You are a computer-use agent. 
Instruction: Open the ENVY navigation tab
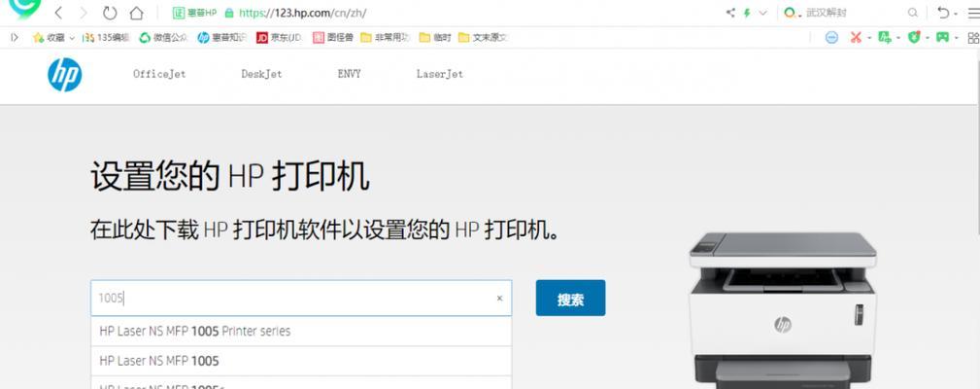(x=349, y=74)
